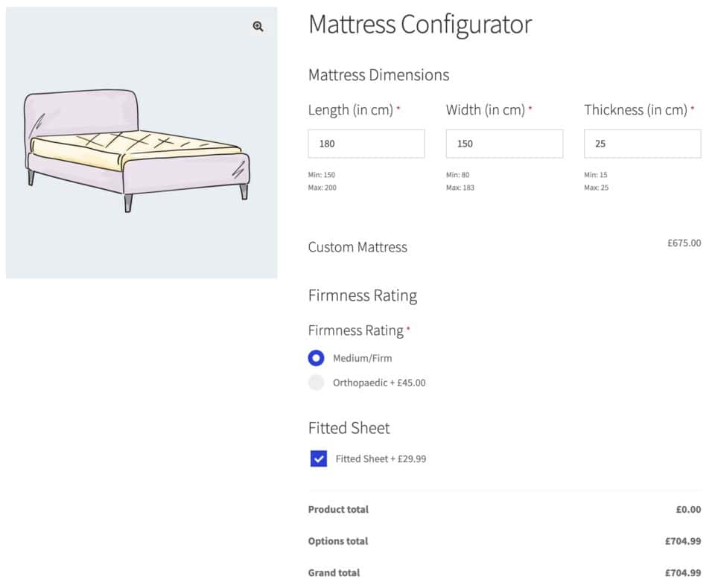The height and width of the screenshot is (588, 715).
Task: Click the Fitted Sheet section heading
Action: [x=349, y=428]
